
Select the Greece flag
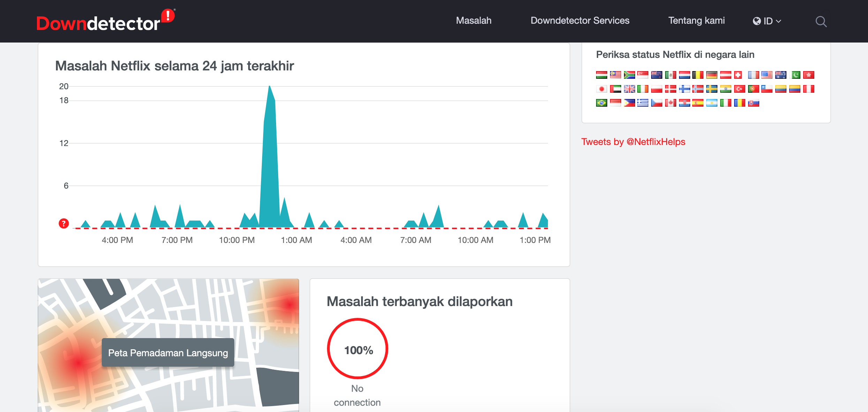643,103
